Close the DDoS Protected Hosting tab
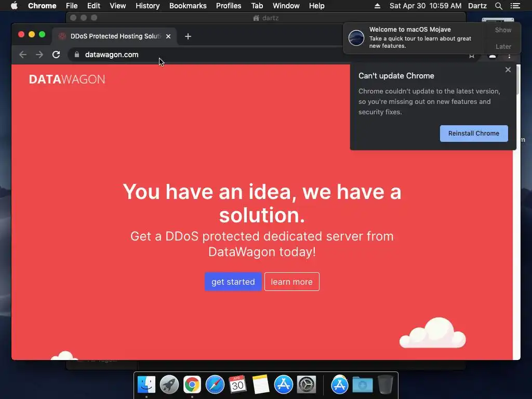The width and height of the screenshot is (532, 399). coord(168,36)
